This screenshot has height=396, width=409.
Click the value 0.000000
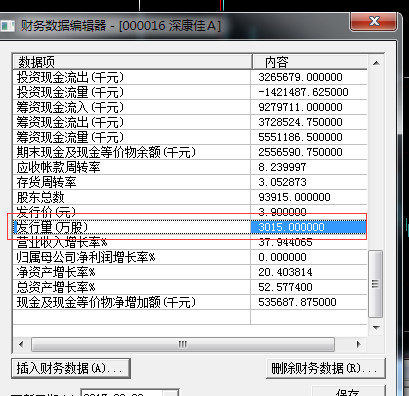pos(282,257)
